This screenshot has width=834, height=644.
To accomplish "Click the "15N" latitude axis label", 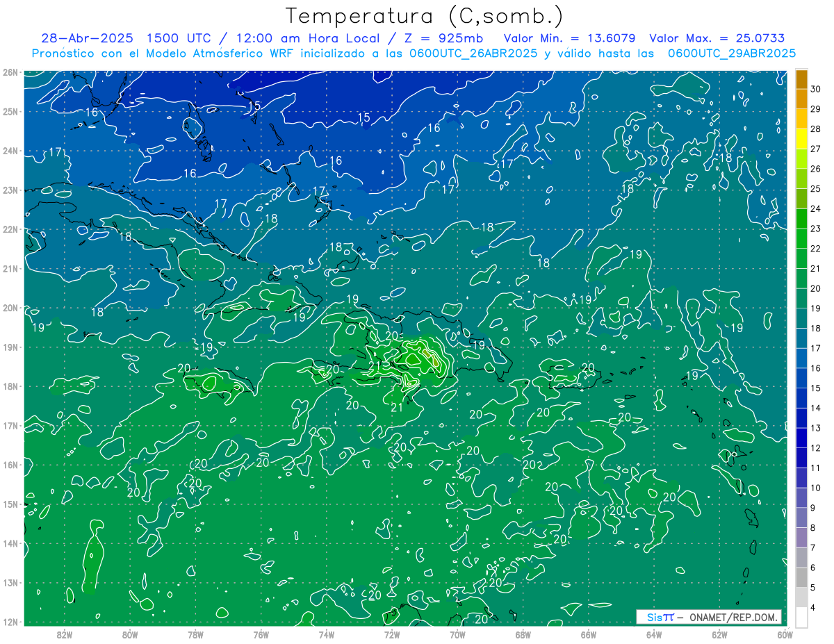I will [x=10, y=504].
